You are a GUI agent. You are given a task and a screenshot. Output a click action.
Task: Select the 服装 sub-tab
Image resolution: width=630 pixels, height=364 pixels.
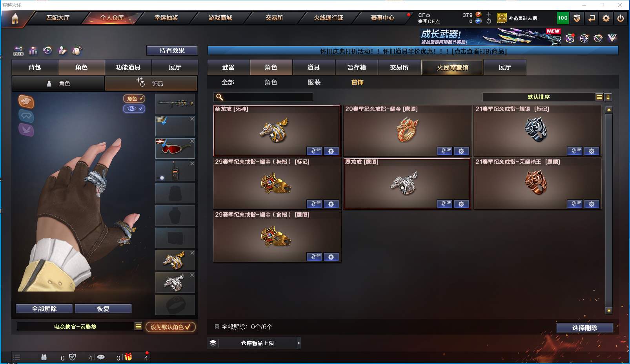pyautogui.click(x=314, y=82)
